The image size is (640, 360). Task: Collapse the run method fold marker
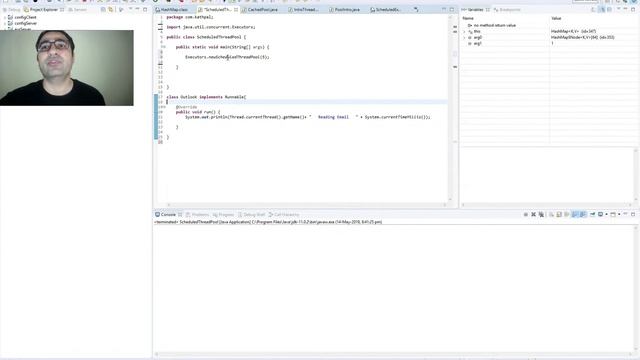tap(163, 107)
